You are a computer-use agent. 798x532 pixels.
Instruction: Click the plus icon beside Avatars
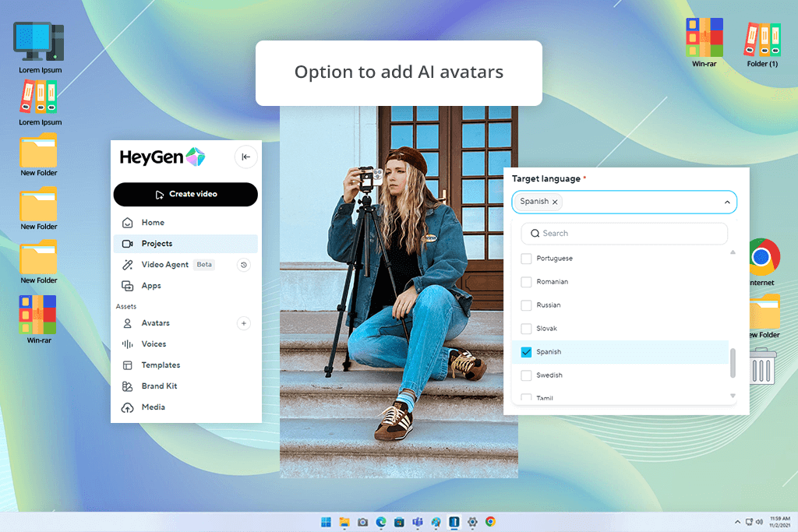click(x=244, y=323)
